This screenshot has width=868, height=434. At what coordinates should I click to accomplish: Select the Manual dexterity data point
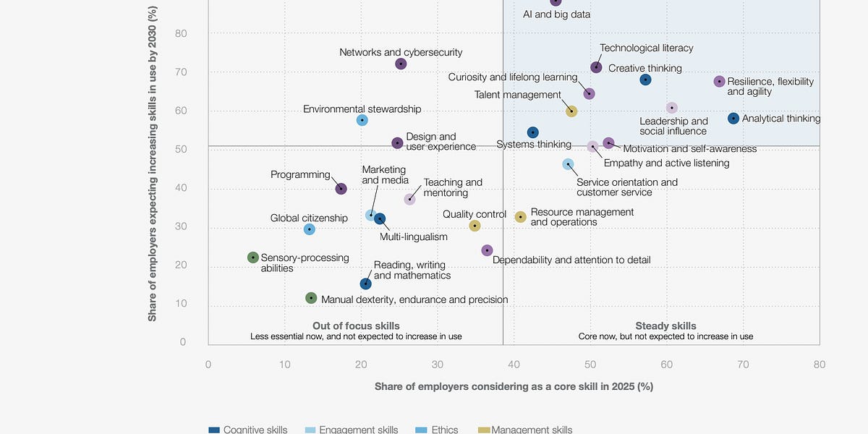click(311, 298)
